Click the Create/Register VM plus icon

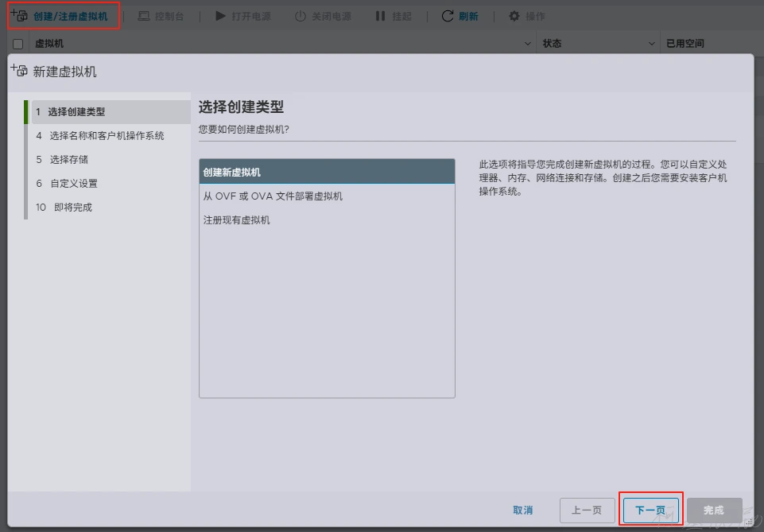click(x=18, y=16)
